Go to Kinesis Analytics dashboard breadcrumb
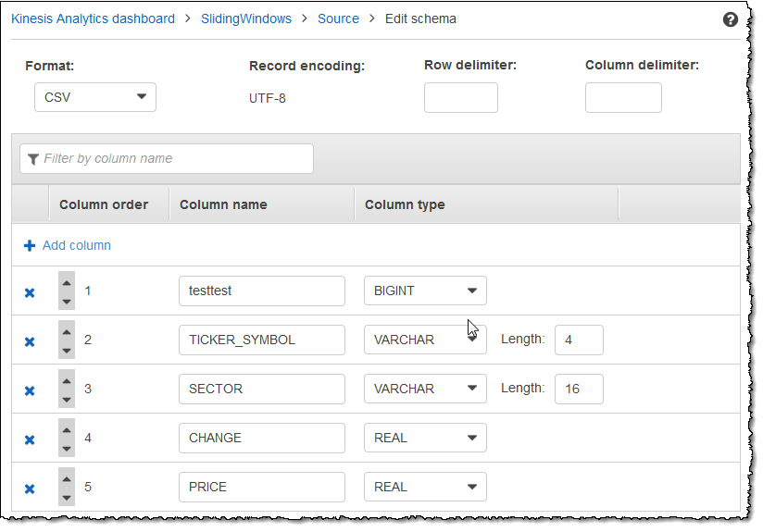The width and height of the screenshot is (763, 532). 93,19
